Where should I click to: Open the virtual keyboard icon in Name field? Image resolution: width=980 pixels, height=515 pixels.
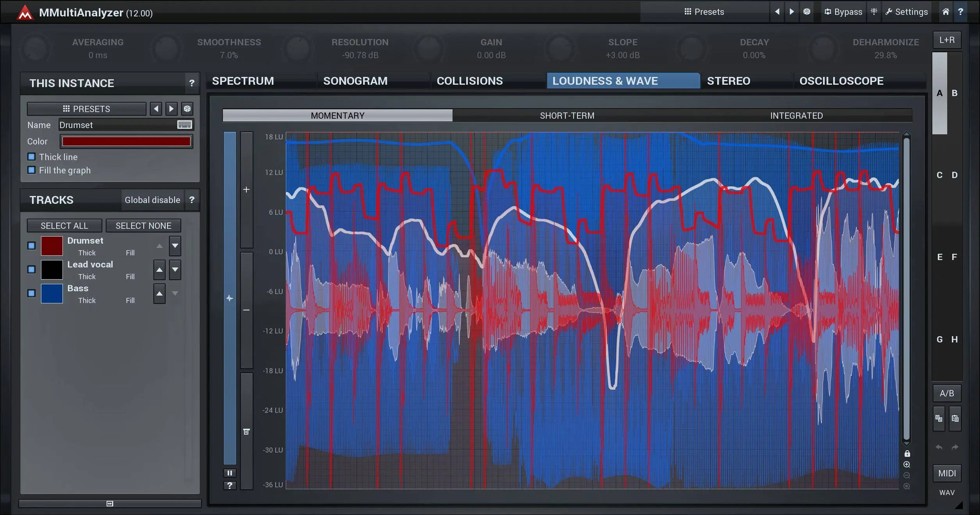click(x=185, y=125)
